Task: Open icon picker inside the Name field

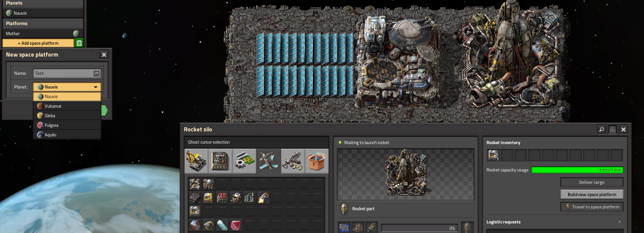Action: [x=96, y=73]
